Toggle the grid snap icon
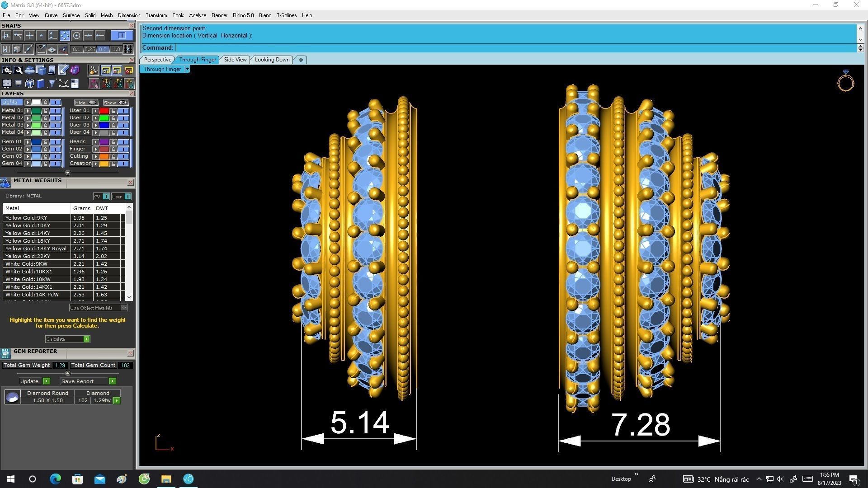Viewport: 868px width, 488px height. (128, 49)
